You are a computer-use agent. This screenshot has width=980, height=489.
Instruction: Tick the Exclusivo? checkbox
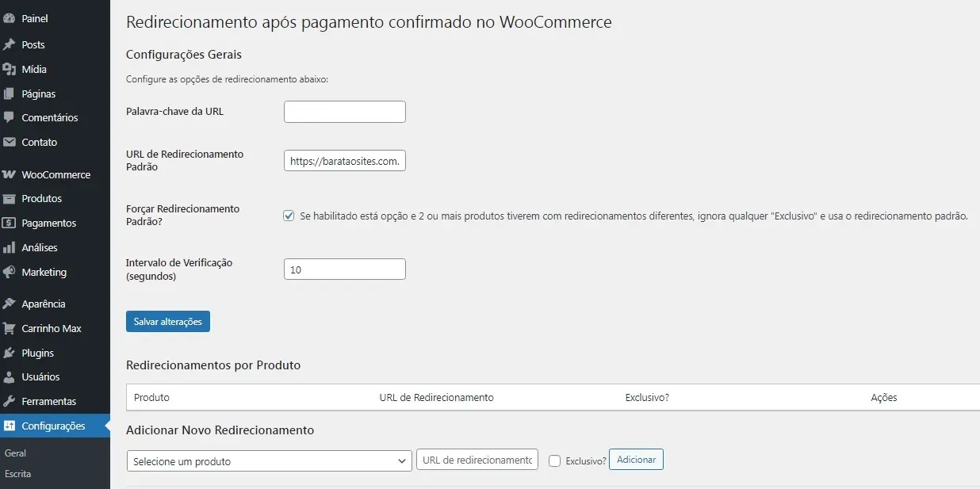coord(555,460)
